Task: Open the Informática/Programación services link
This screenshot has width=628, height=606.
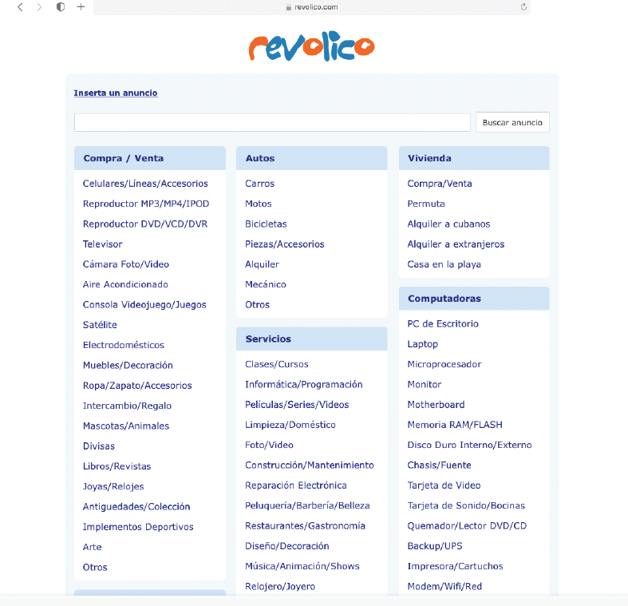Action: pyautogui.click(x=303, y=384)
